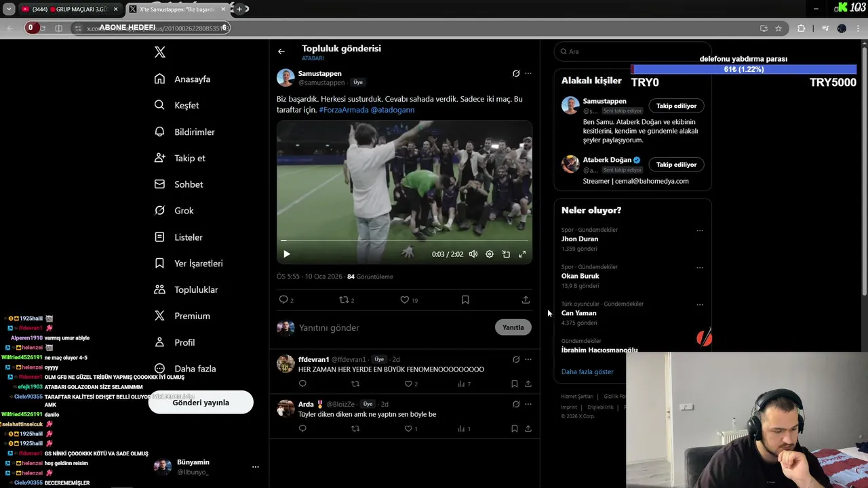Screen dimensions: 868x488
Task: Bookmark ffdevran1's comment
Action: tap(514, 384)
